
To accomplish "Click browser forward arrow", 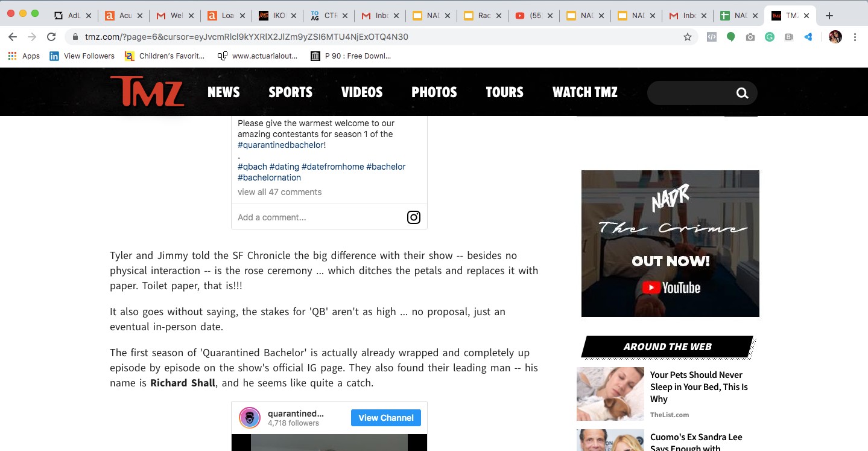I will click(32, 37).
